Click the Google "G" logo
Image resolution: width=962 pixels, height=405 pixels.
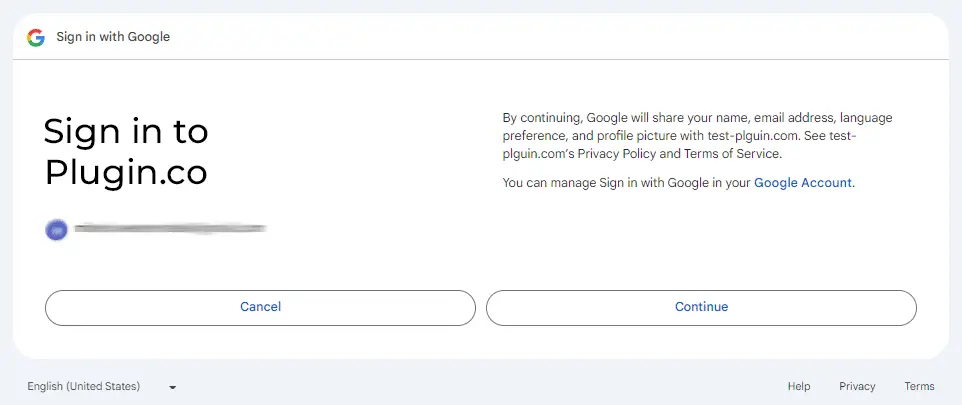pos(36,37)
